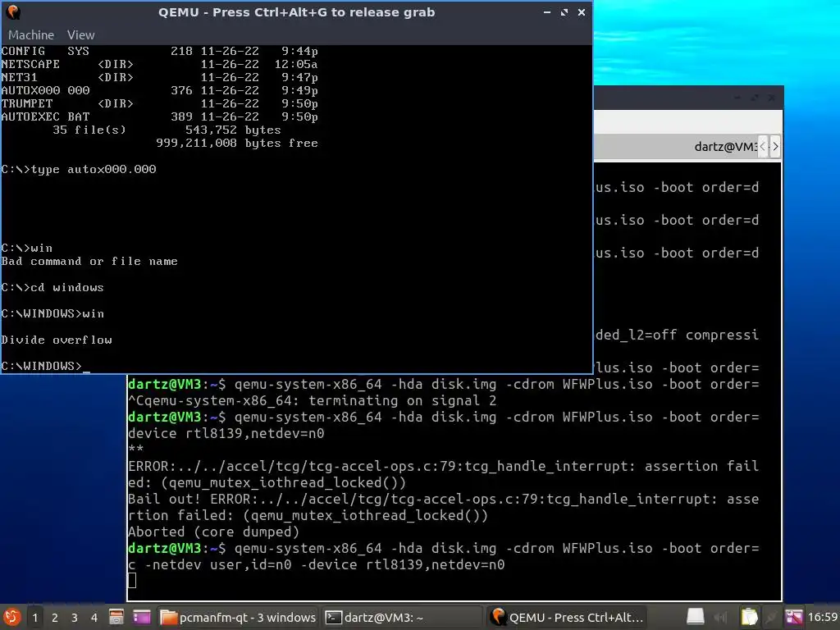Screen dimensions: 840x630
Task: Click the 'cd windows' command line
Action: 52,288
